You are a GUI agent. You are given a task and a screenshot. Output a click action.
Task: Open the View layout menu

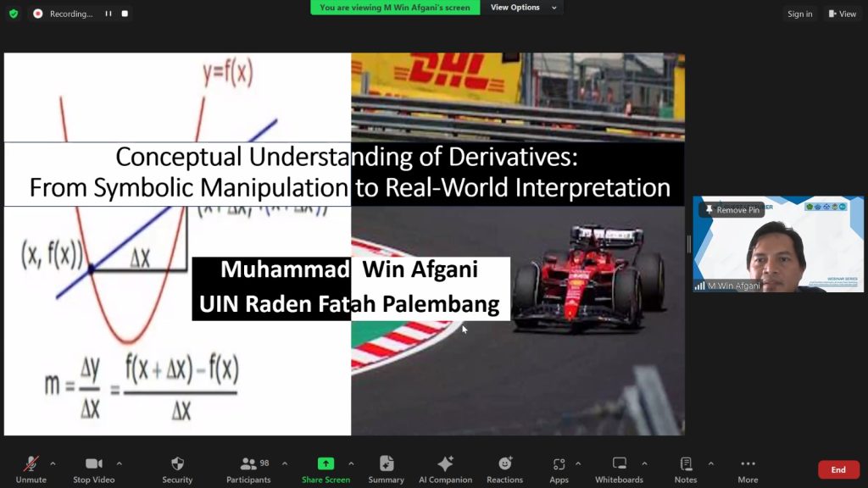point(842,14)
